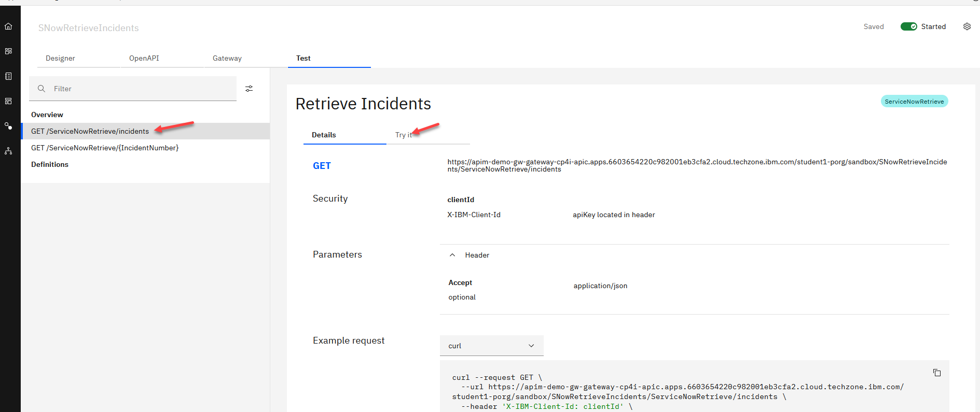Switch to the OpenAPI tab

coord(144,58)
